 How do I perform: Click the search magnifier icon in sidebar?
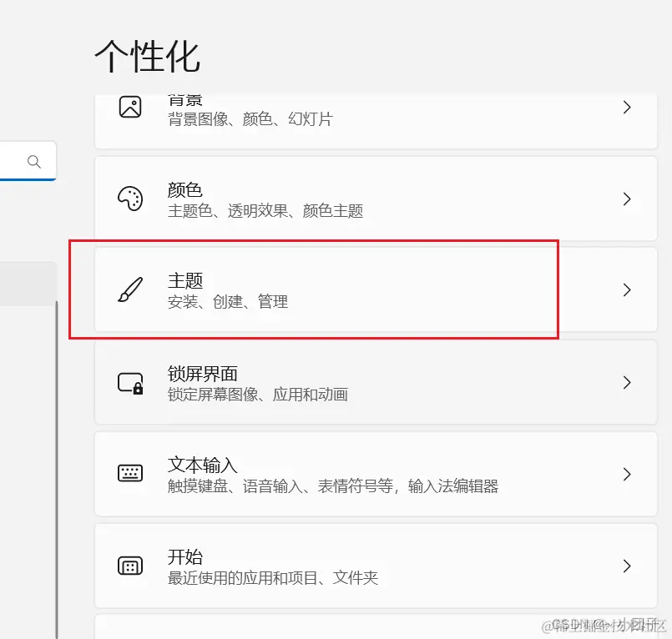pyautogui.click(x=32, y=161)
